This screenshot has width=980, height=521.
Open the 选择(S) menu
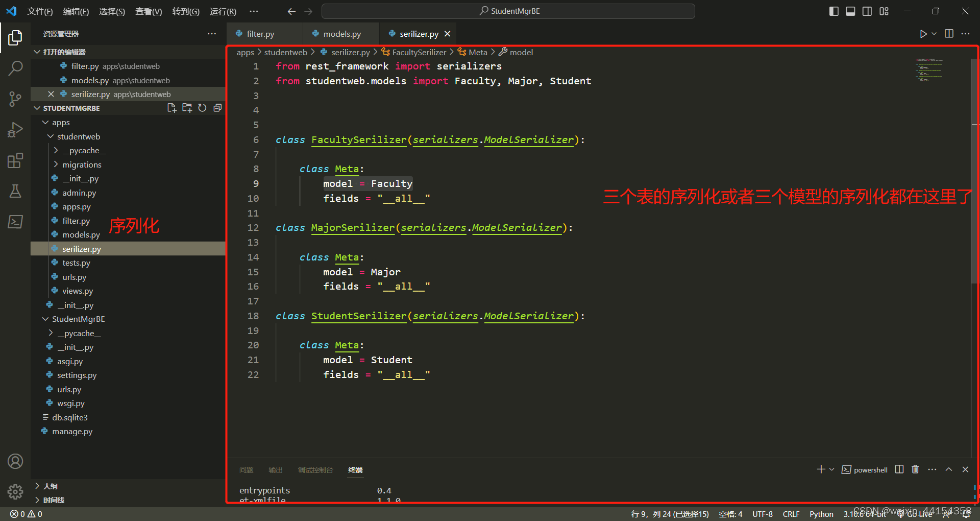pos(112,11)
